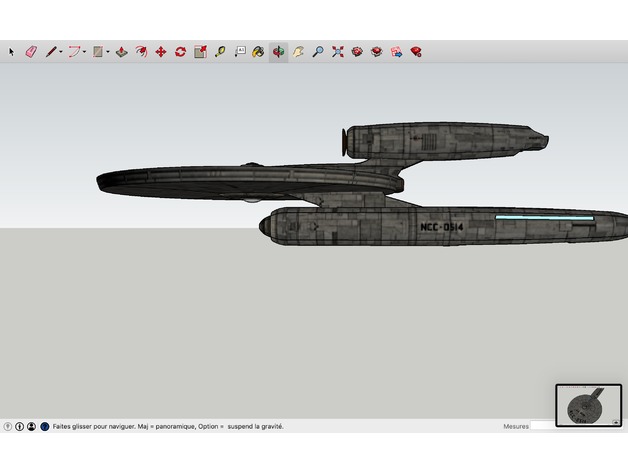Select the Rectangle shape tool

coord(98,52)
